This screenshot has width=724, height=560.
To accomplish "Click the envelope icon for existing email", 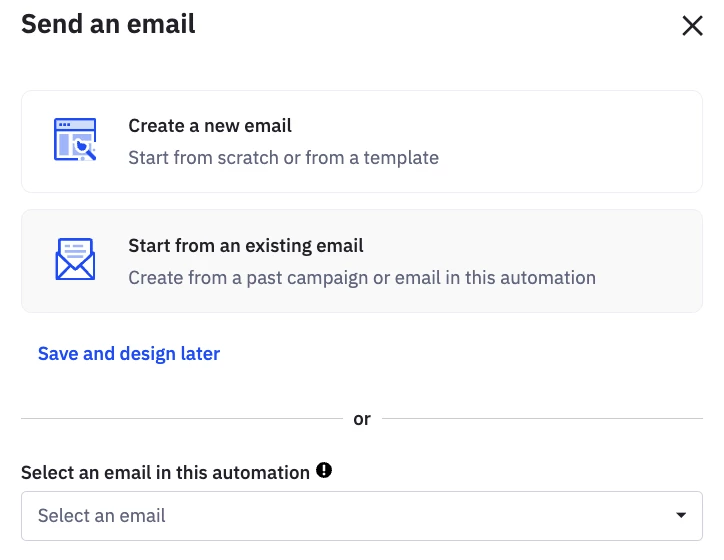I will click(75, 260).
